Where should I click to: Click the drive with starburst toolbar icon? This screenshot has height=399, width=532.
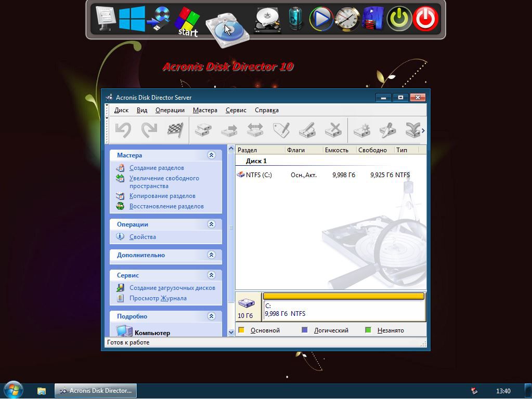[362, 130]
